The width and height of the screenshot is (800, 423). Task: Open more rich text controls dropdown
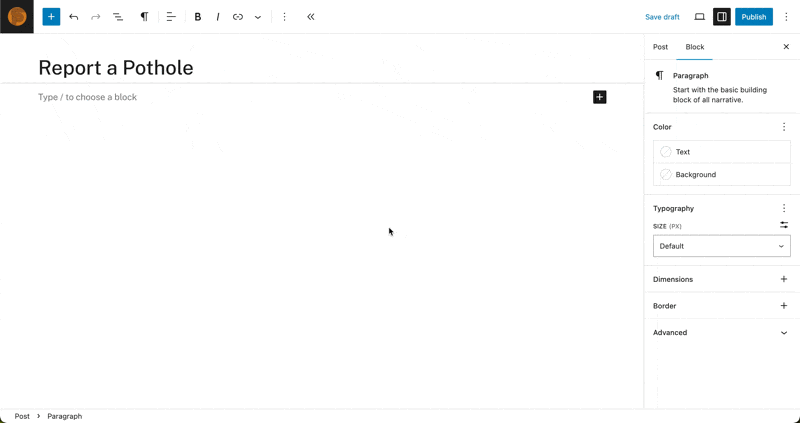pos(258,17)
